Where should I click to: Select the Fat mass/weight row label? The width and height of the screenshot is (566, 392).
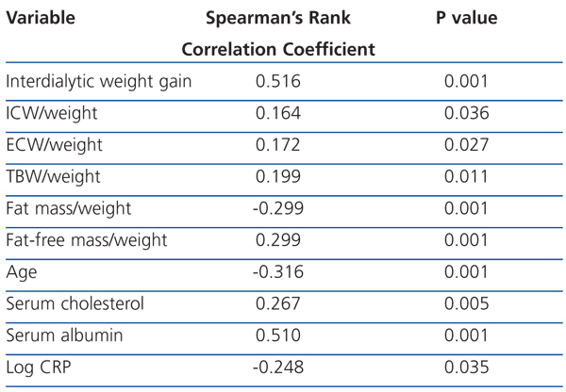69,208
